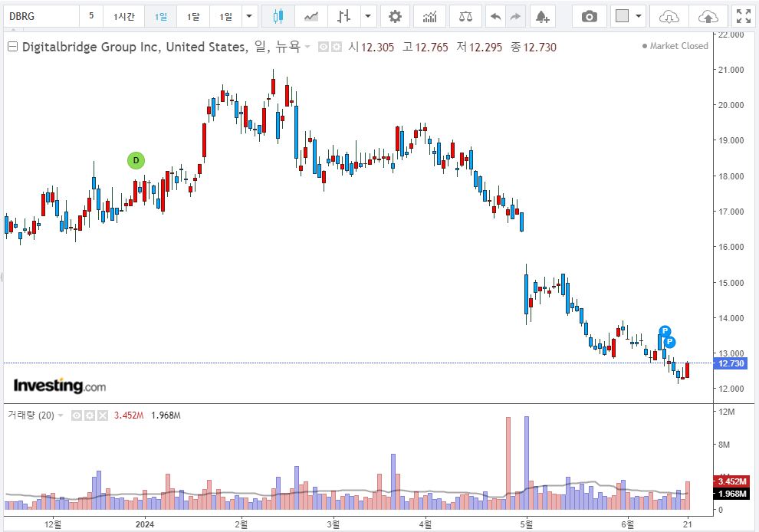Screen dimensions: 759x532
Task: Click the 2024 label on time axis
Action: point(145,524)
